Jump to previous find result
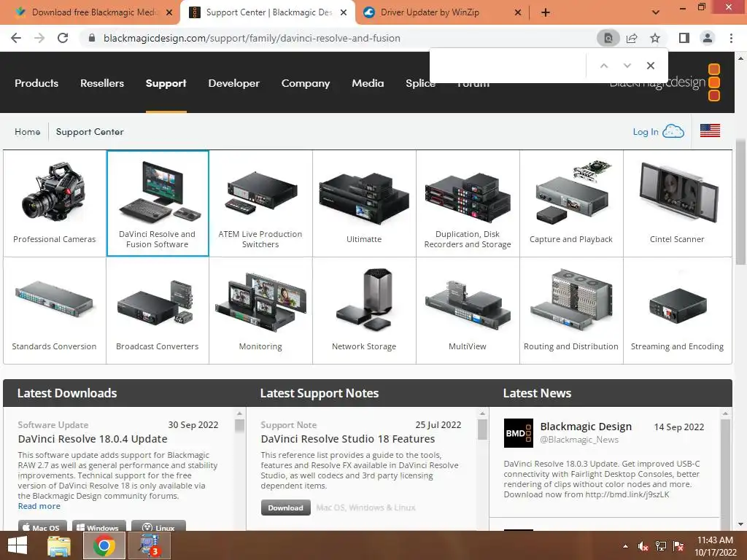Image resolution: width=747 pixels, height=560 pixels. coord(603,66)
